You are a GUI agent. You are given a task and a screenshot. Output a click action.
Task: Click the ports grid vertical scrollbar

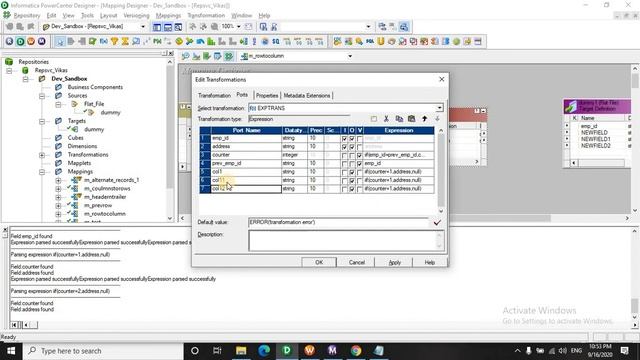coord(441,171)
